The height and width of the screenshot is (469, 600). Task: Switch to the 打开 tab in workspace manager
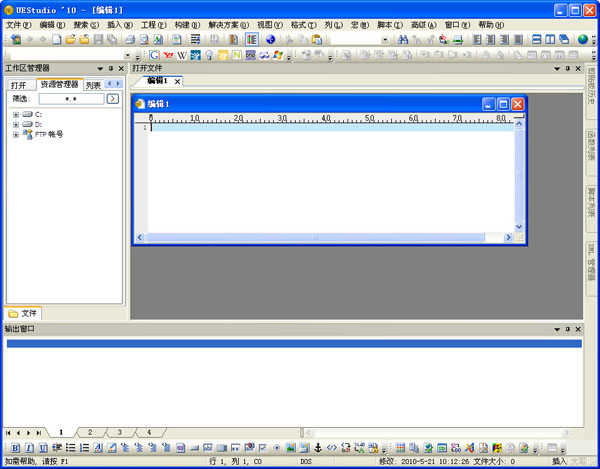tap(19, 85)
